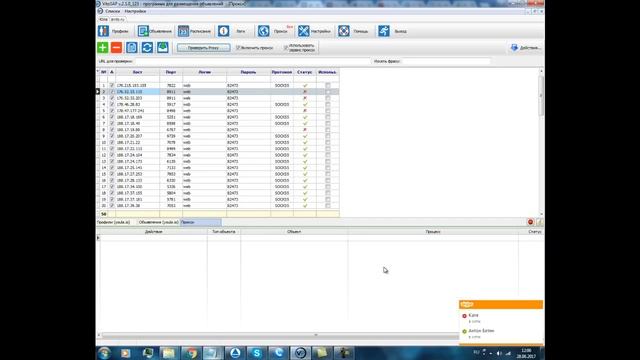This screenshot has height=360, width=640.
Task: Open Windows Media Player taskbar icon
Action: tap(125, 353)
